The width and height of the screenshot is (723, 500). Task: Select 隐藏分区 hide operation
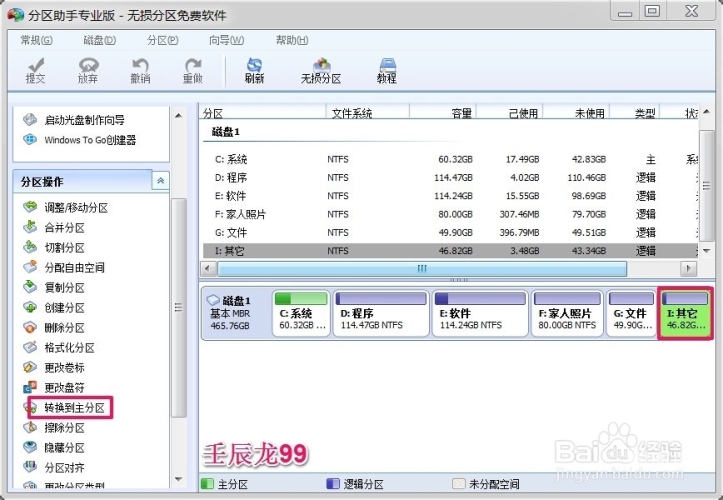(x=54, y=447)
